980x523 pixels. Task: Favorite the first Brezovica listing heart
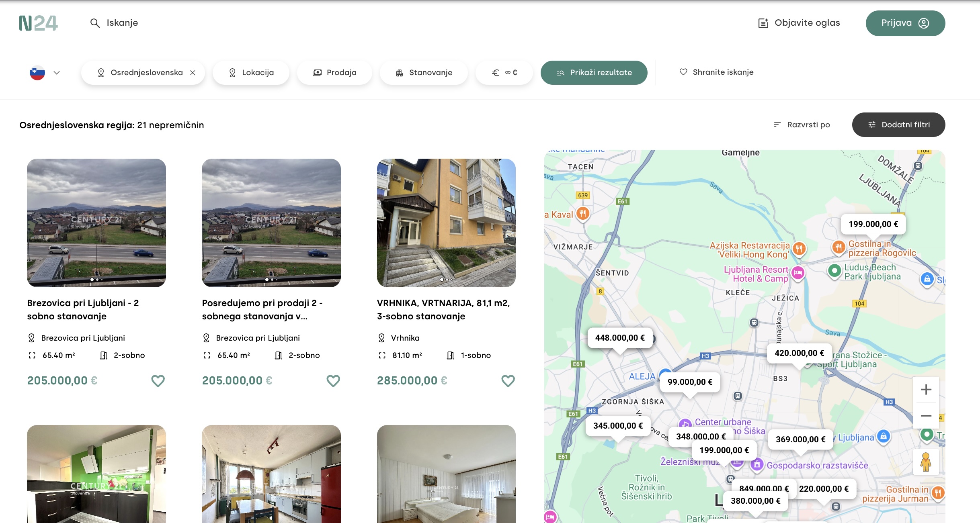[x=158, y=380]
